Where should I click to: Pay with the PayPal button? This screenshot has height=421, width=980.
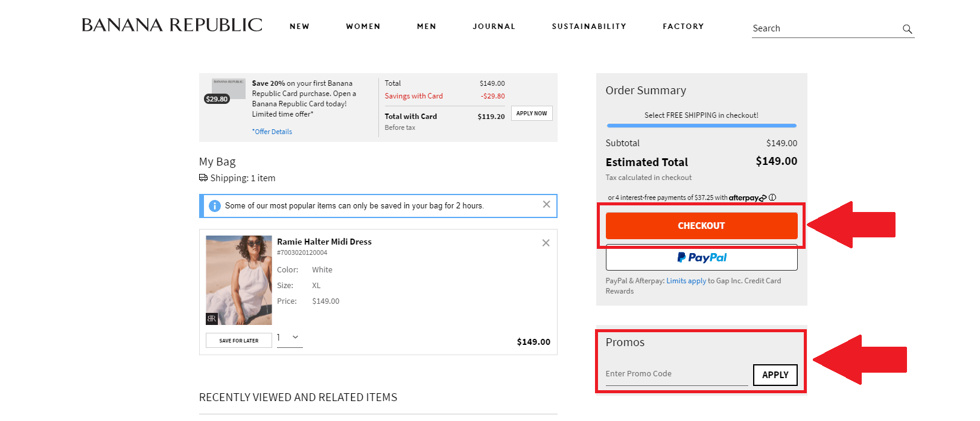[701, 258]
